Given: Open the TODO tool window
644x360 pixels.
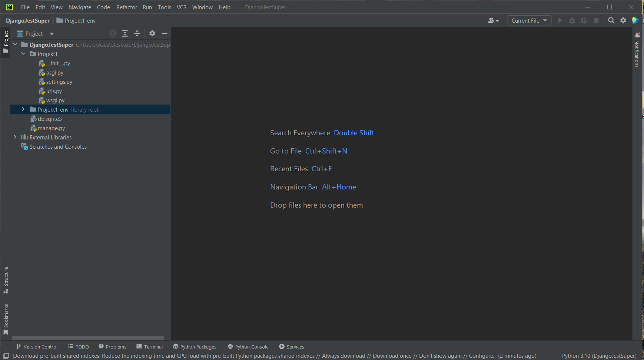Looking at the screenshot, I should point(79,347).
